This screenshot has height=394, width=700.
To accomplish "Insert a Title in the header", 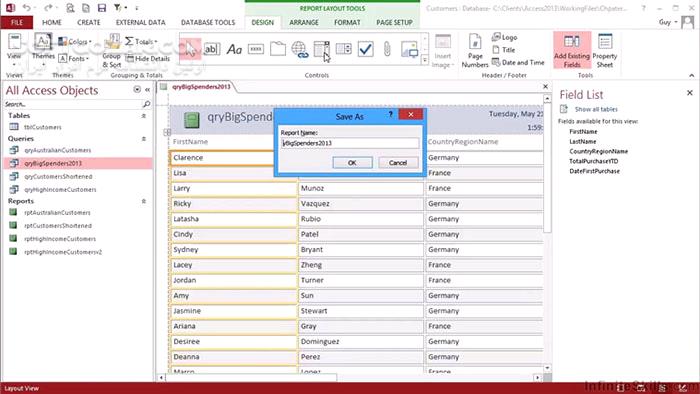I will point(504,50).
